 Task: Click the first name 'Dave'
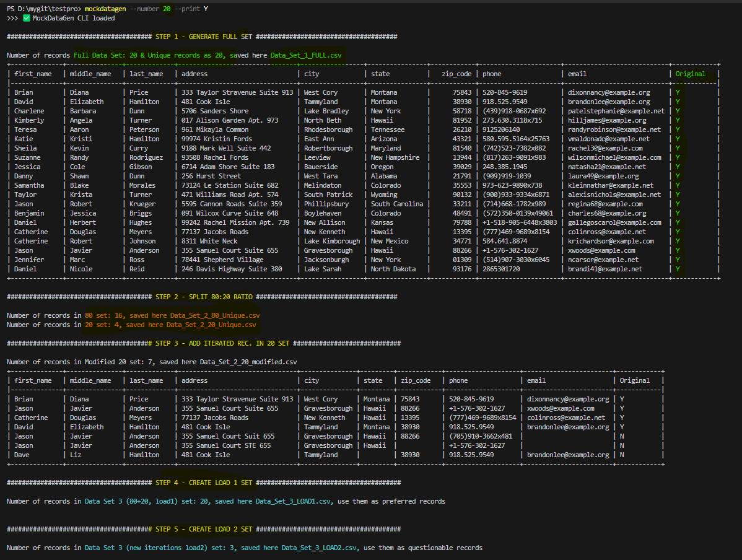(x=22, y=455)
